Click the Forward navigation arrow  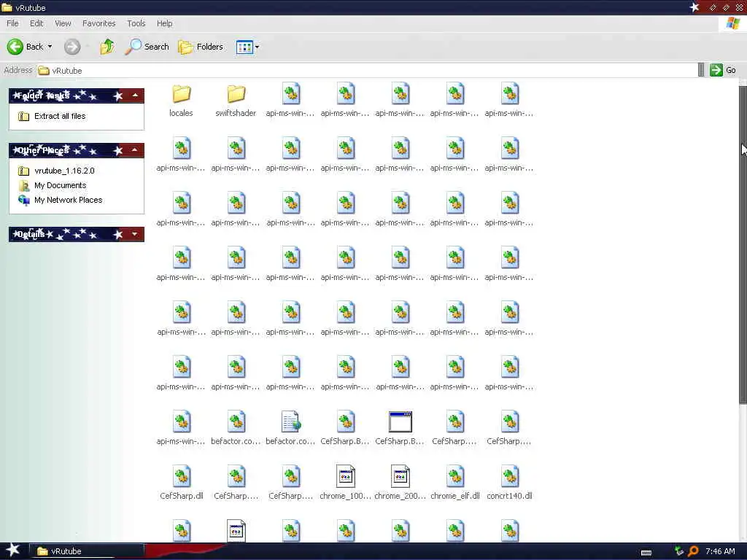pos(72,47)
